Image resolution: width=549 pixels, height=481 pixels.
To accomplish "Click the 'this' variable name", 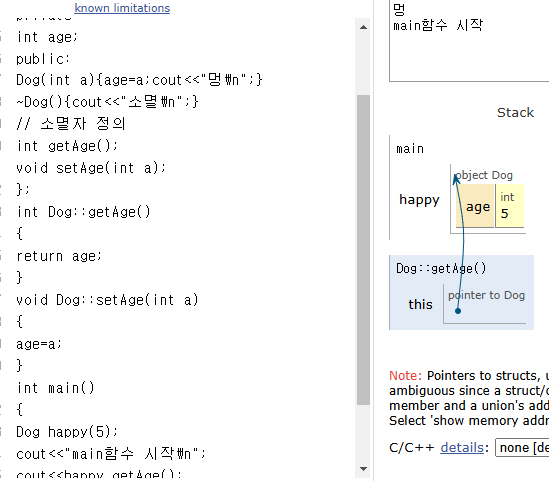I will click(421, 304).
